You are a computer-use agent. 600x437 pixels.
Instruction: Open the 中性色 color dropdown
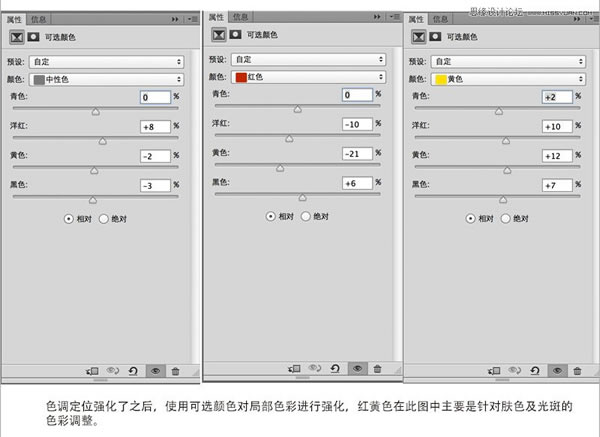tap(106, 80)
